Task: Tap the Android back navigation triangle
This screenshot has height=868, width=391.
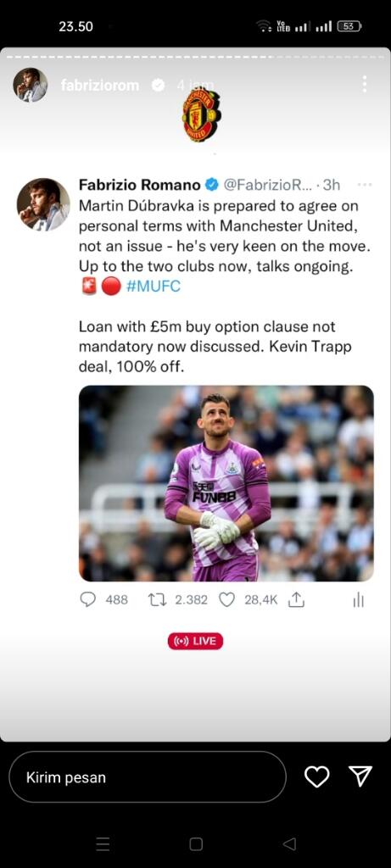Action: (289, 843)
